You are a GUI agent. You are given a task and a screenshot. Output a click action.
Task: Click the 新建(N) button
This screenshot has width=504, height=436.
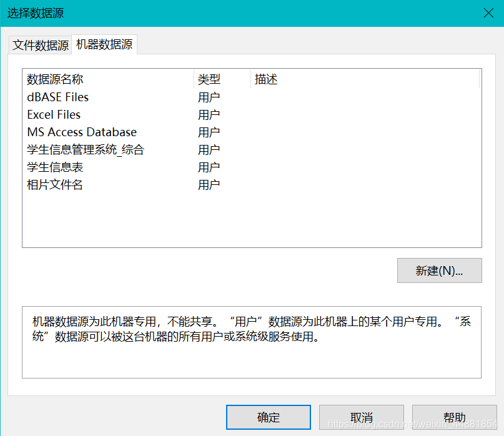click(x=439, y=270)
